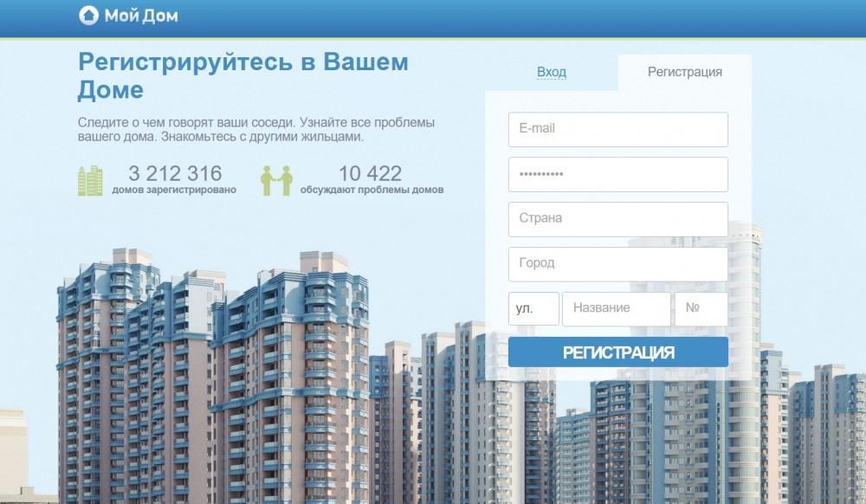Click the "ул." street type field
This screenshot has width=866, height=504.
tap(533, 308)
